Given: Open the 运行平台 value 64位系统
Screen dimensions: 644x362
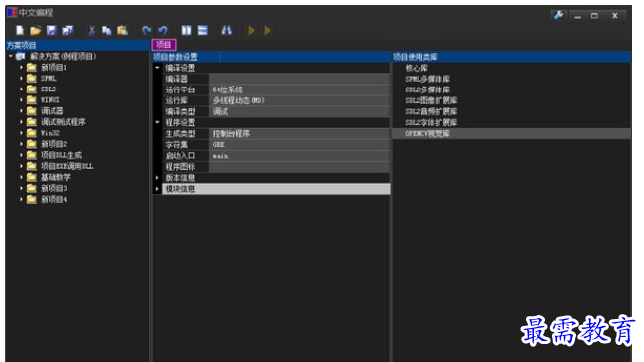Looking at the screenshot, I should [x=300, y=90].
